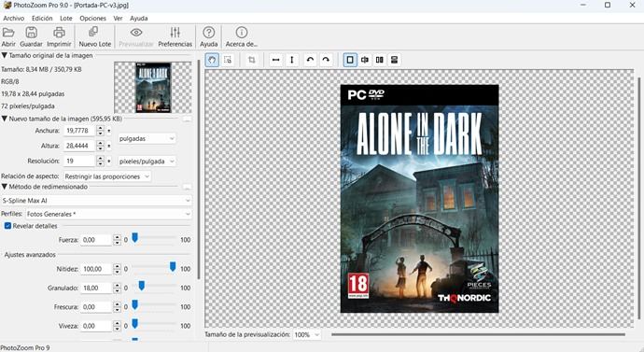Click the original image thumbnail preview

click(153, 88)
